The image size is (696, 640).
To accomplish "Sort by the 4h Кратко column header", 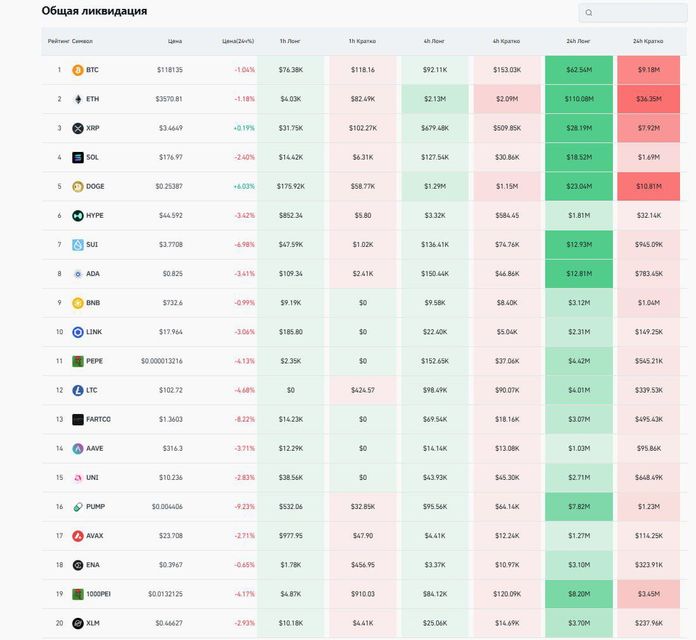I will click(x=506, y=41).
